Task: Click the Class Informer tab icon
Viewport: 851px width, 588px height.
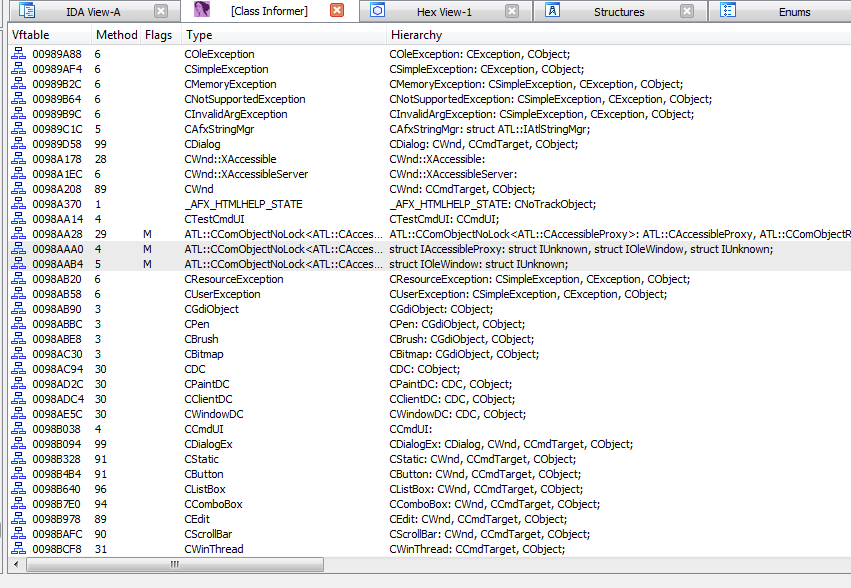Action: tap(203, 11)
